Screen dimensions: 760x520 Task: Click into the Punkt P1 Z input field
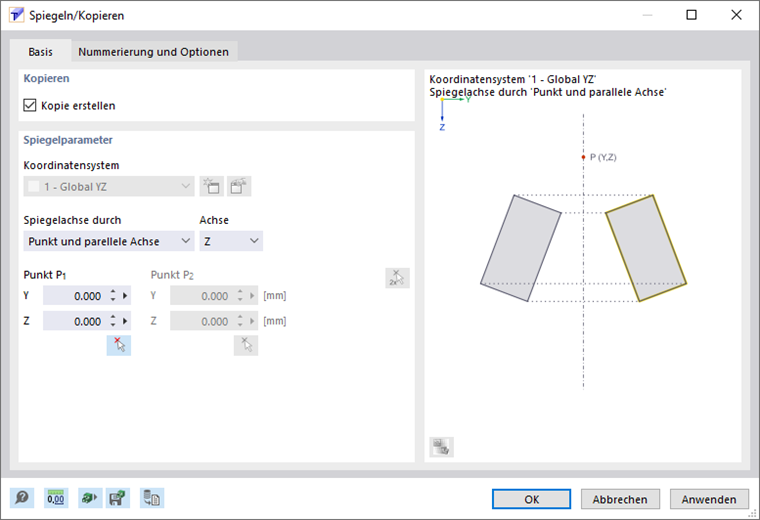click(x=74, y=321)
